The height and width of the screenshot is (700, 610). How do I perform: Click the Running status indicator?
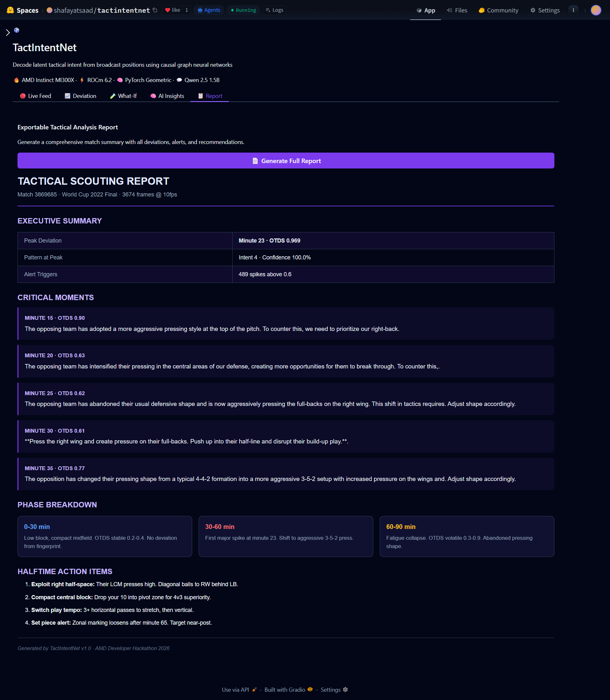tap(243, 10)
